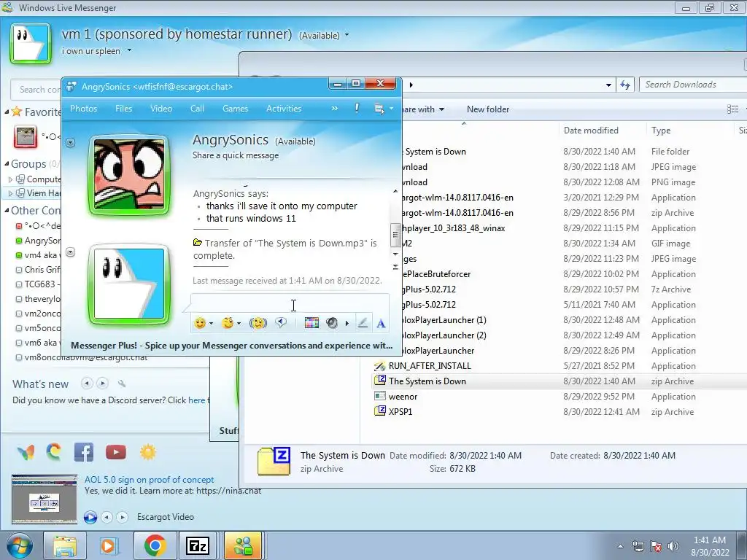Click the exclamation mark report icon
Screen dimensions: 747x560
coord(357,109)
